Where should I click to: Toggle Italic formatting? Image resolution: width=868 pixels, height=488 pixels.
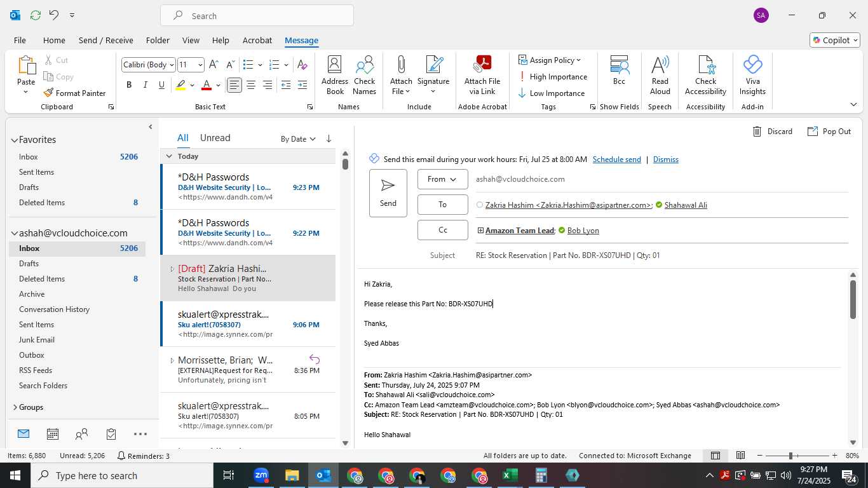146,85
